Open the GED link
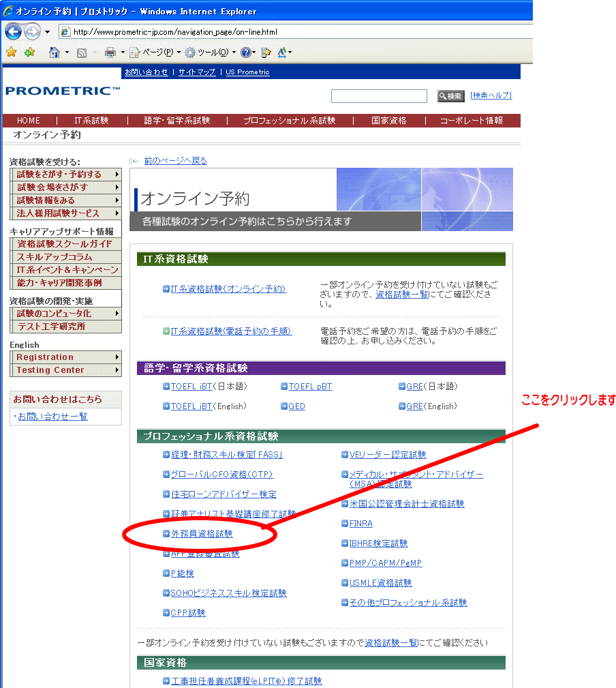This screenshot has height=688, width=616. (297, 406)
